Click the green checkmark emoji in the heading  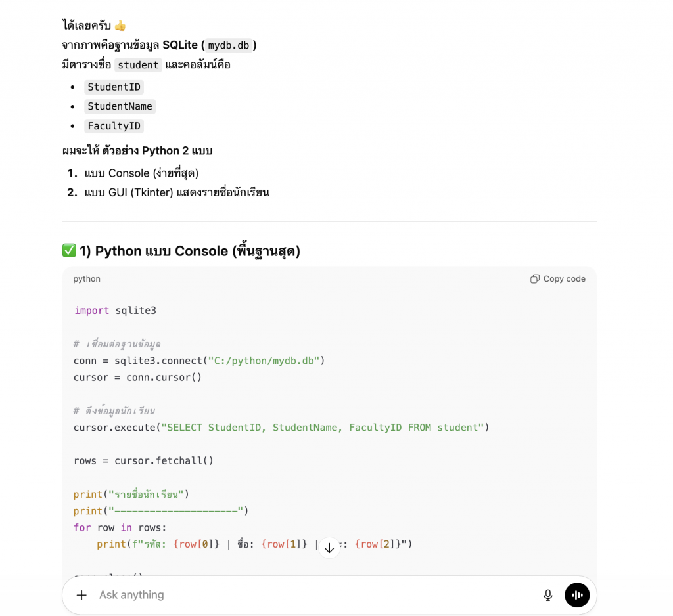click(69, 251)
